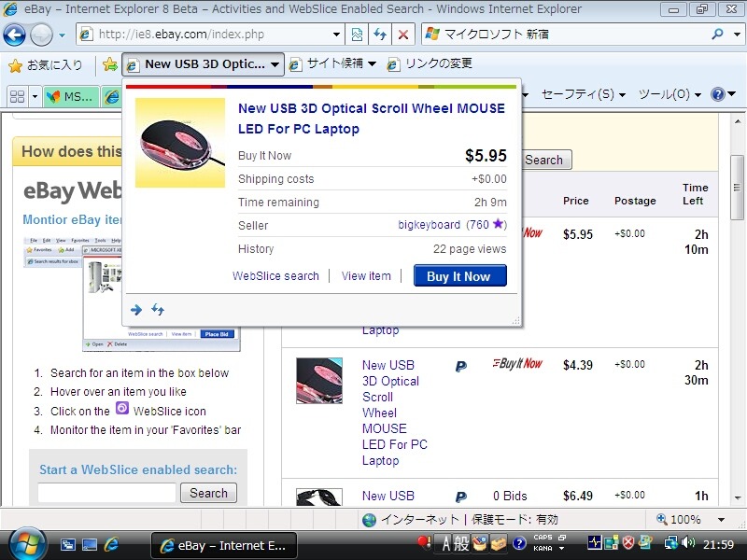Follow the View item link
Screen dimensions: 747x560
366,276
